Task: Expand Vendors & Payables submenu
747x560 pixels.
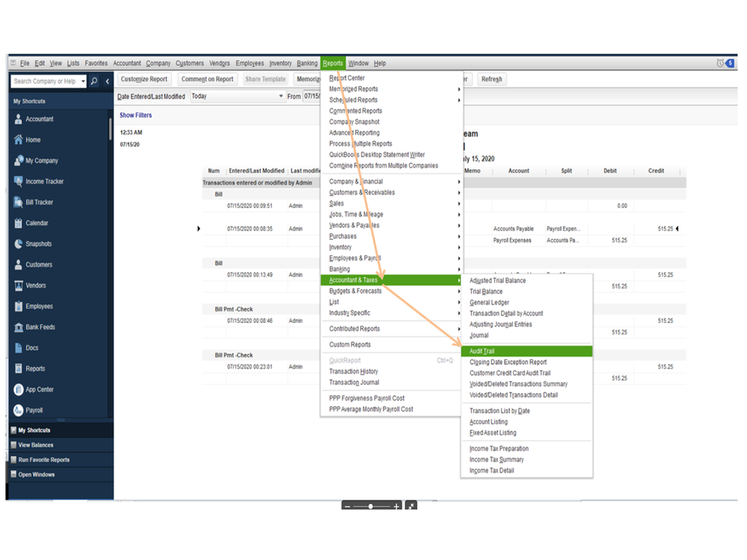Action: click(392, 225)
